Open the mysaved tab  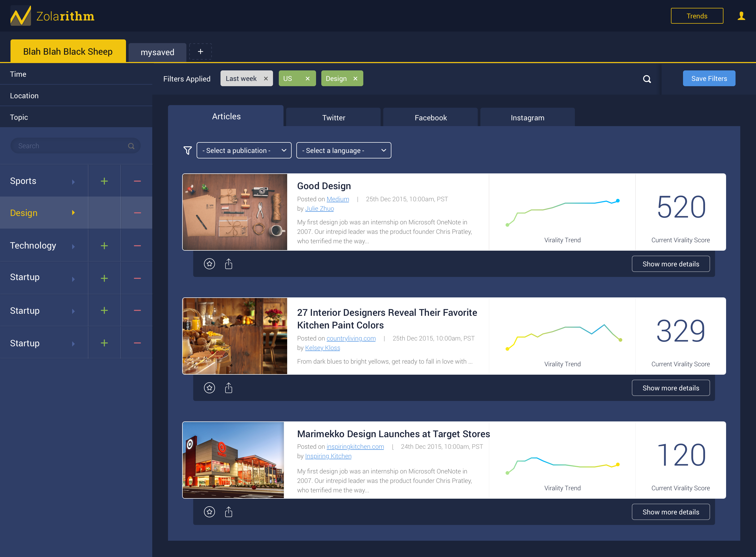pos(157,52)
